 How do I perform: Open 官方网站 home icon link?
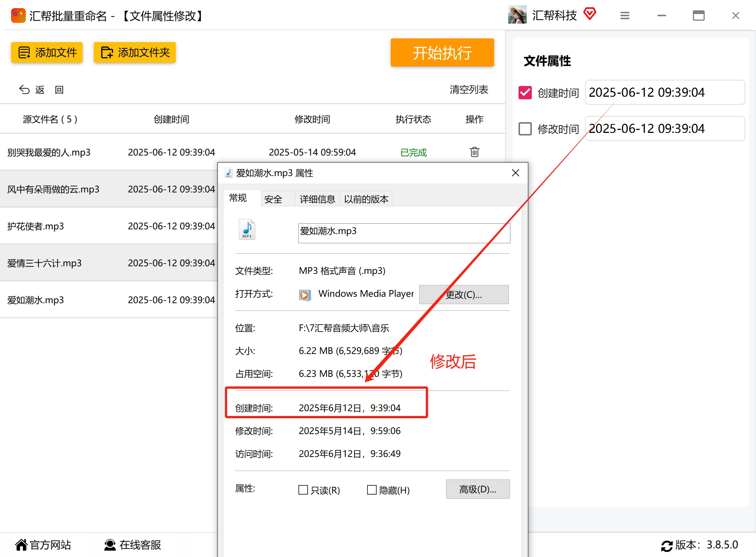[x=21, y=544]
